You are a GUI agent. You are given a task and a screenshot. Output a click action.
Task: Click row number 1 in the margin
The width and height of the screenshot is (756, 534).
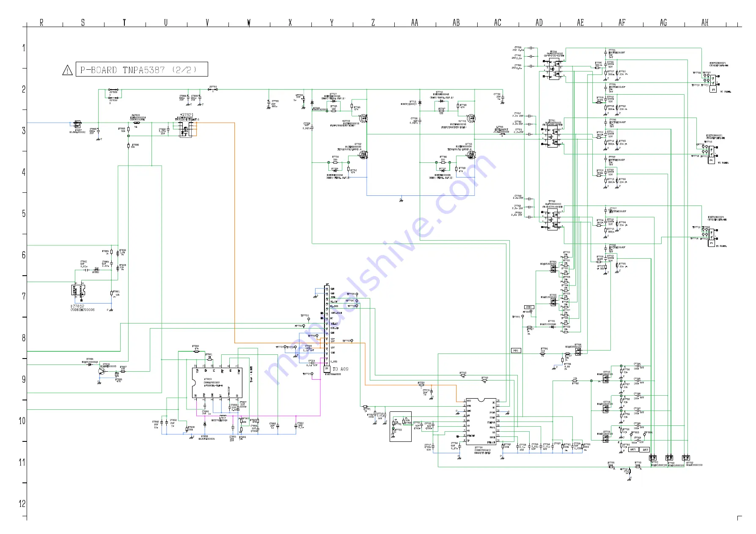click(x=24, y=48)
